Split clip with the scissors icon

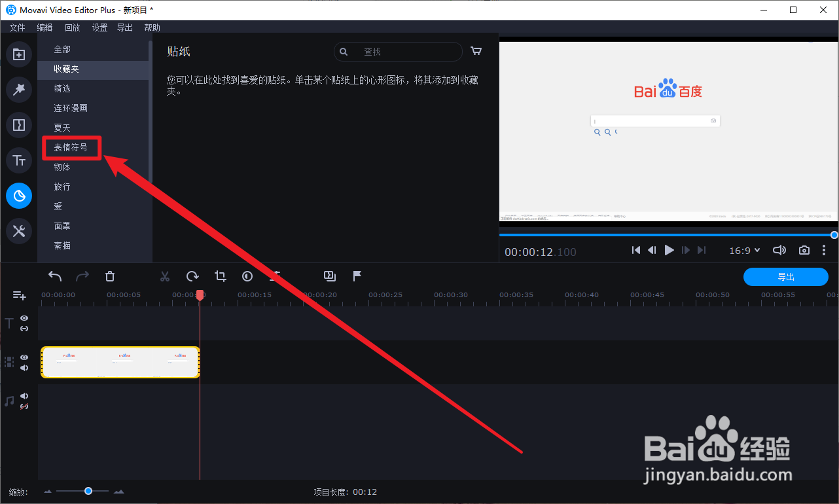165,276
